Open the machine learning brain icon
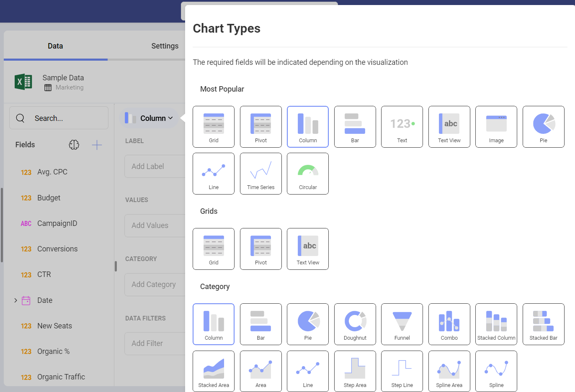Viewport: 575px width, 392px height. click(74, 145)
